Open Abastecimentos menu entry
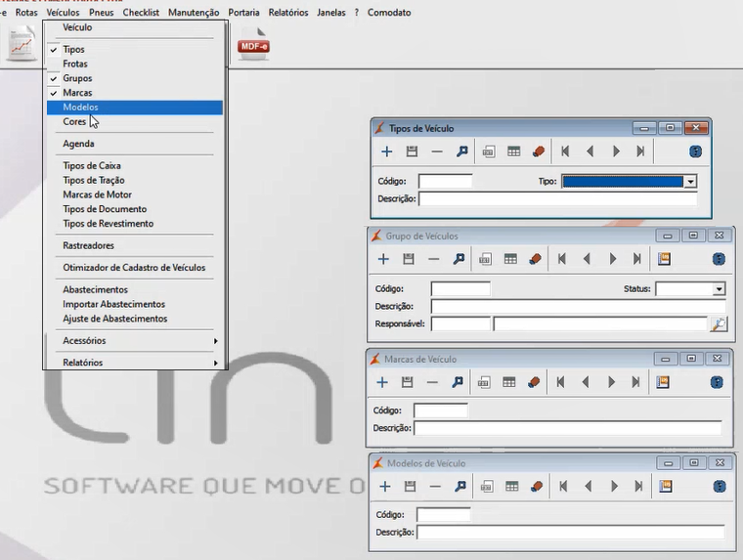Image resolution: width=743 pixels, height=560 pixels. [x=135, y=289]
